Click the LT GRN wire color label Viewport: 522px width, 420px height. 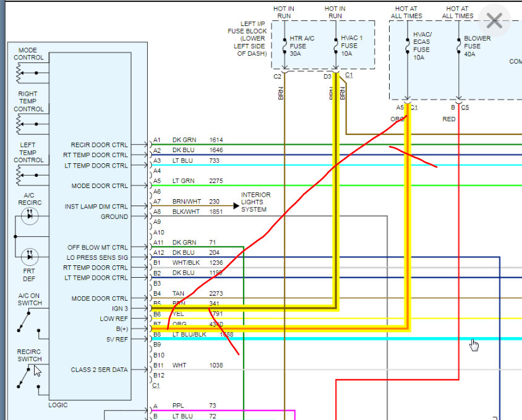point(184,181)
